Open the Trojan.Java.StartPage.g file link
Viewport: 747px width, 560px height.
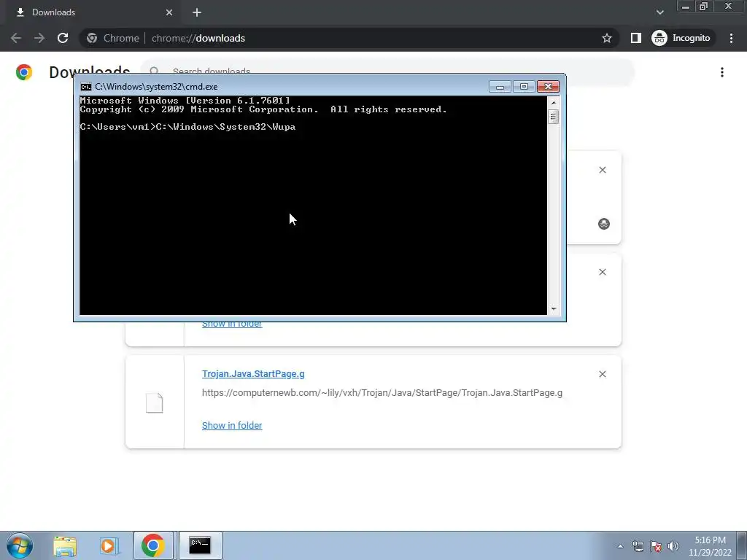(x=253, y=374)
